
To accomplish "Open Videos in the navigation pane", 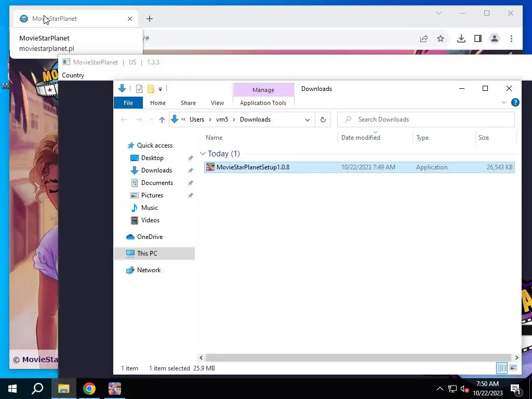I will [150, 220].
